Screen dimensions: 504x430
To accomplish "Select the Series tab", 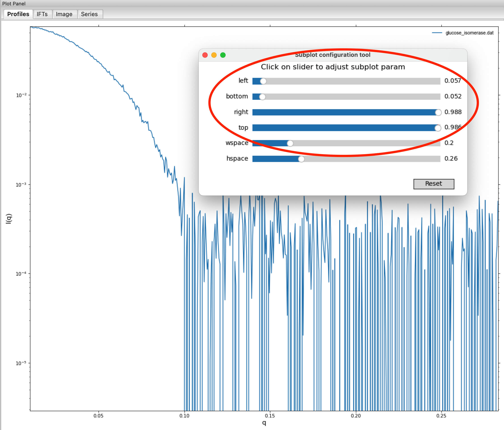I will (x=89, y=14).
